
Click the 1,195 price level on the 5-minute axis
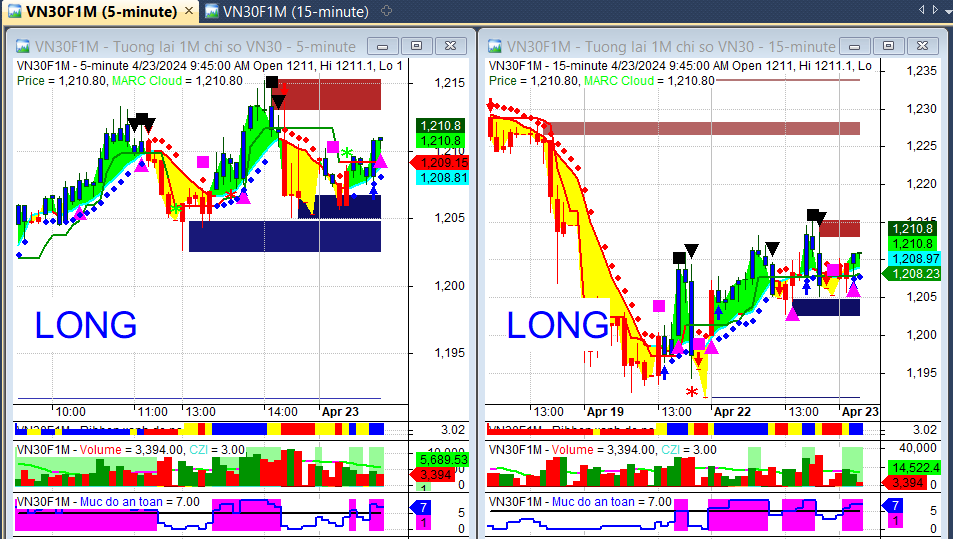point(450,353)
